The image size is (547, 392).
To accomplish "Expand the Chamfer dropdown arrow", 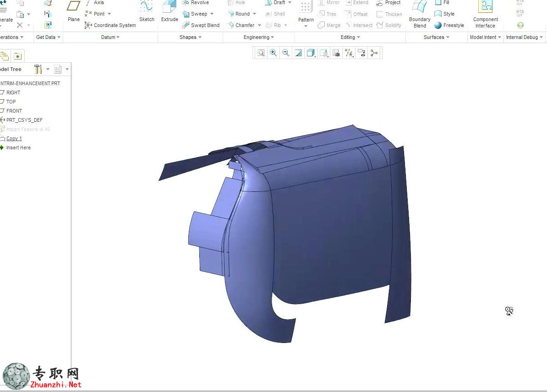I will pos(259,25).
